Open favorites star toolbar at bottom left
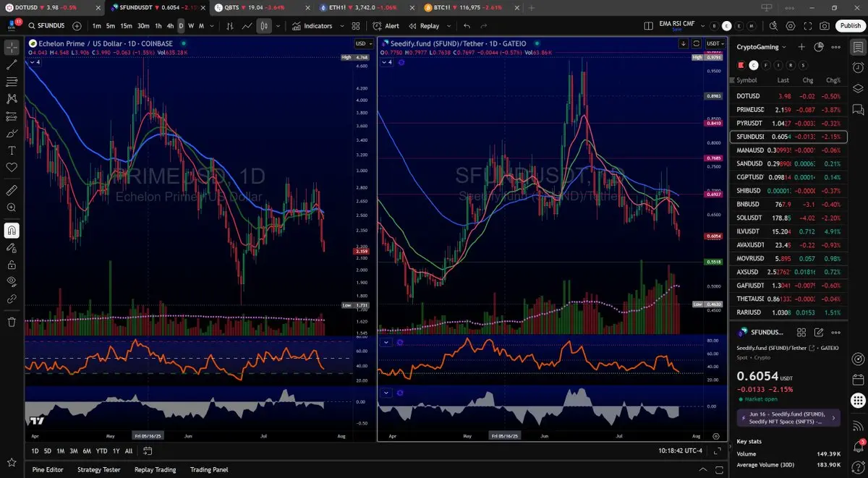The height and width of the screenshot is (478, 868). [x=12, y=461]
